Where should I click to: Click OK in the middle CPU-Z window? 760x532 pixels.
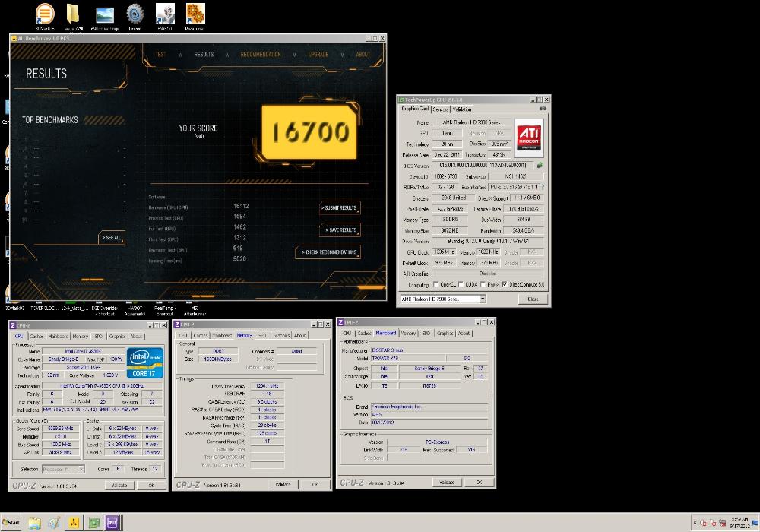(x=315, y=484)
